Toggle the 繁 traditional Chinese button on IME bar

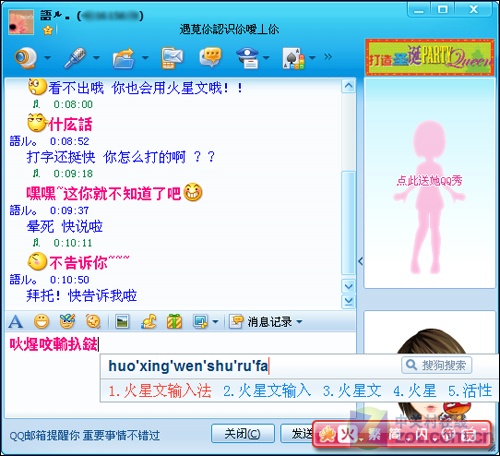click(x=374, y=435)
